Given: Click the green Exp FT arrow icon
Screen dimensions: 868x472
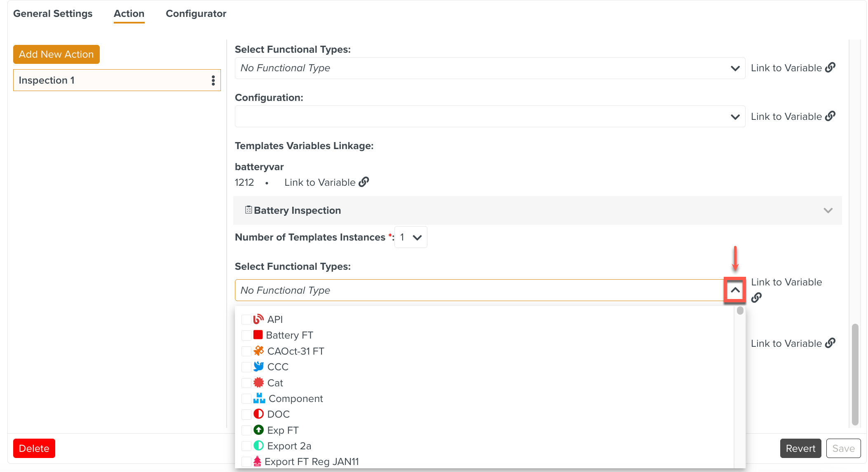Looking at the screenshot, I should tap(258, 430).
